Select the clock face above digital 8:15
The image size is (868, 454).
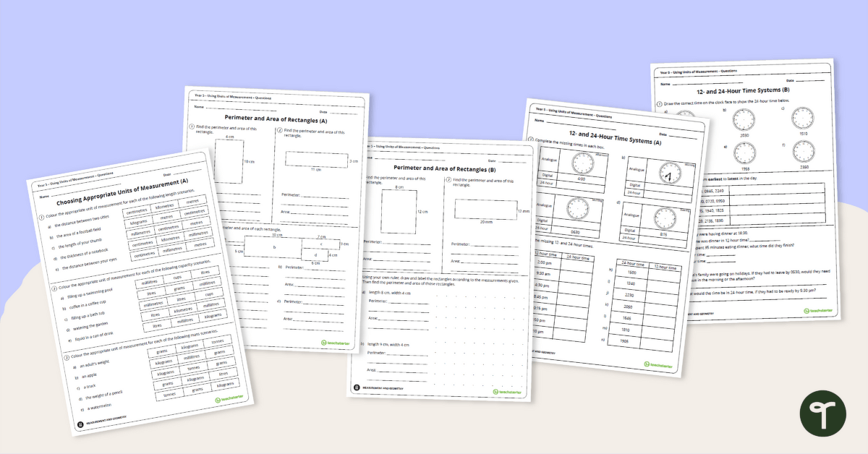point(665,218)
